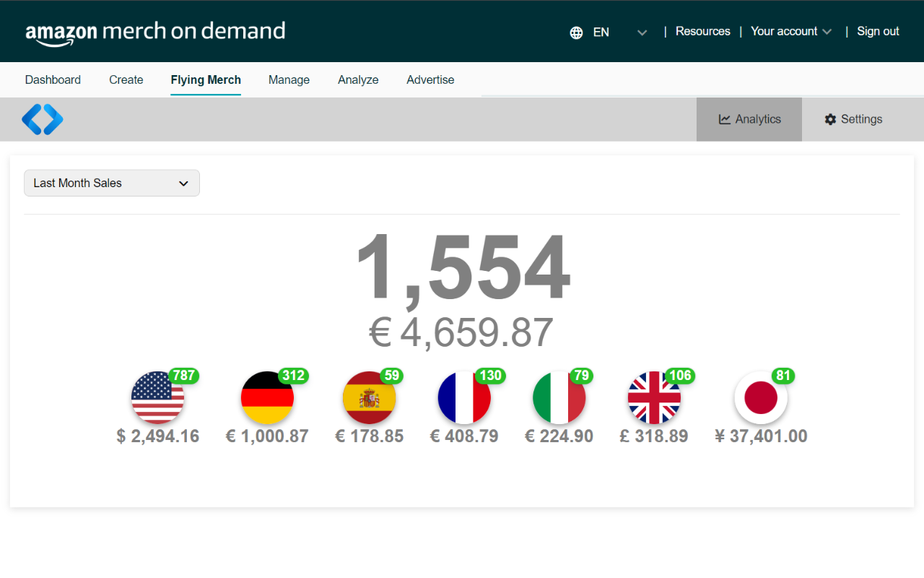The height and width of the screenshot is (578, 924).
Task: Open the Analyze tab
Action: pyautogui.click(x=358, y=79)
